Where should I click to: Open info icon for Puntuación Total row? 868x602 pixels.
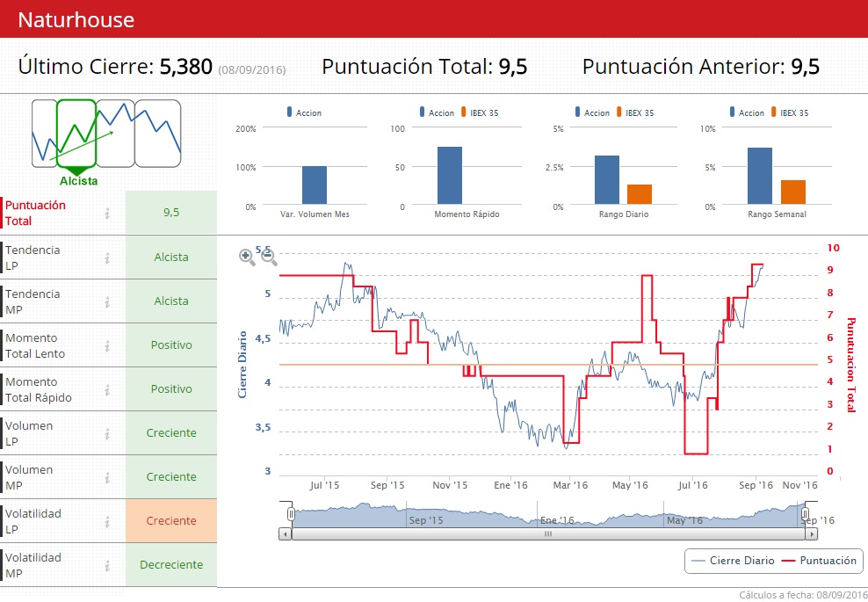click(x=107, y=213)
